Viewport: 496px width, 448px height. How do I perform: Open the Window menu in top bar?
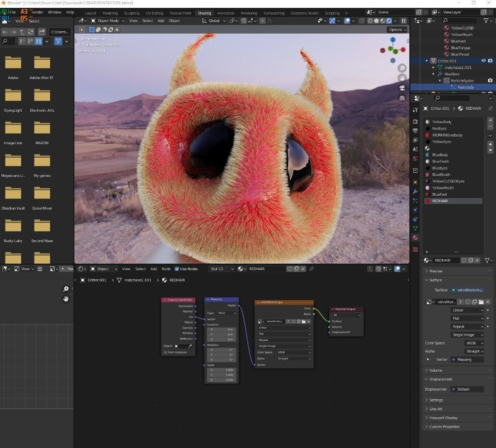tap(54, 12)
